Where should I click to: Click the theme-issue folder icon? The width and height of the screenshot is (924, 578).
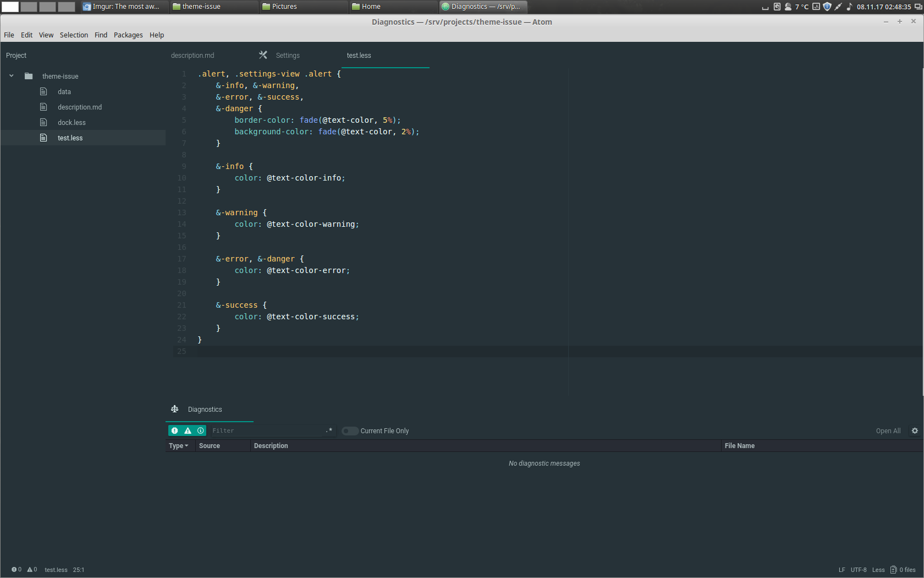[x=29, y=76]
